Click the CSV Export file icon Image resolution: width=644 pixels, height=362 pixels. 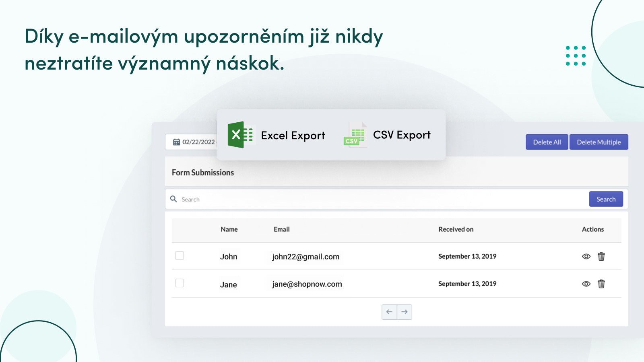click(x=355, y=135)
